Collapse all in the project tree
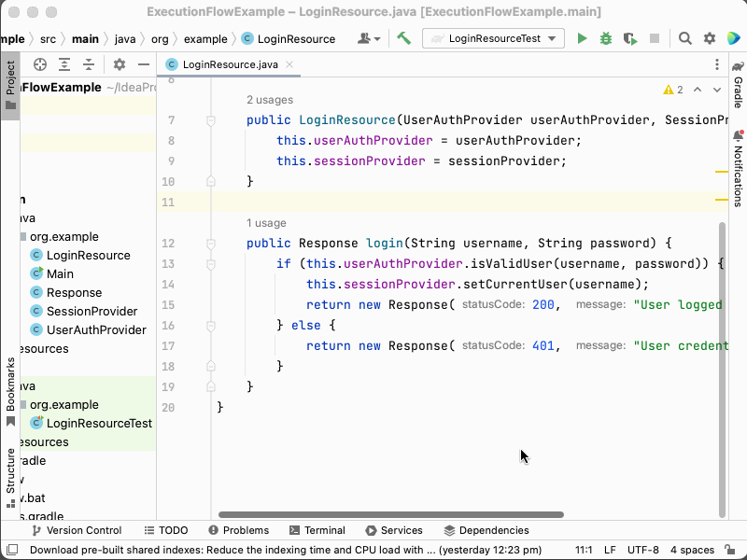747x560 pixels. [89, 64]
